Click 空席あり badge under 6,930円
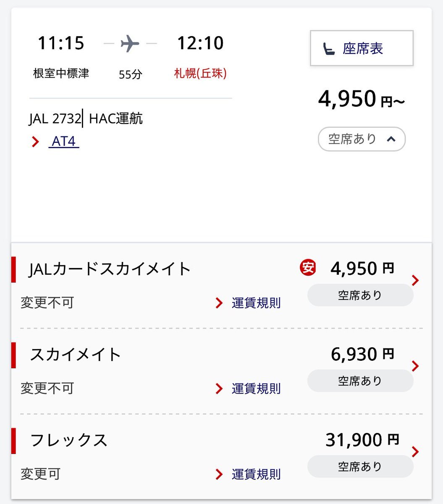Screen dimensions: 443x504 point(360,381)
